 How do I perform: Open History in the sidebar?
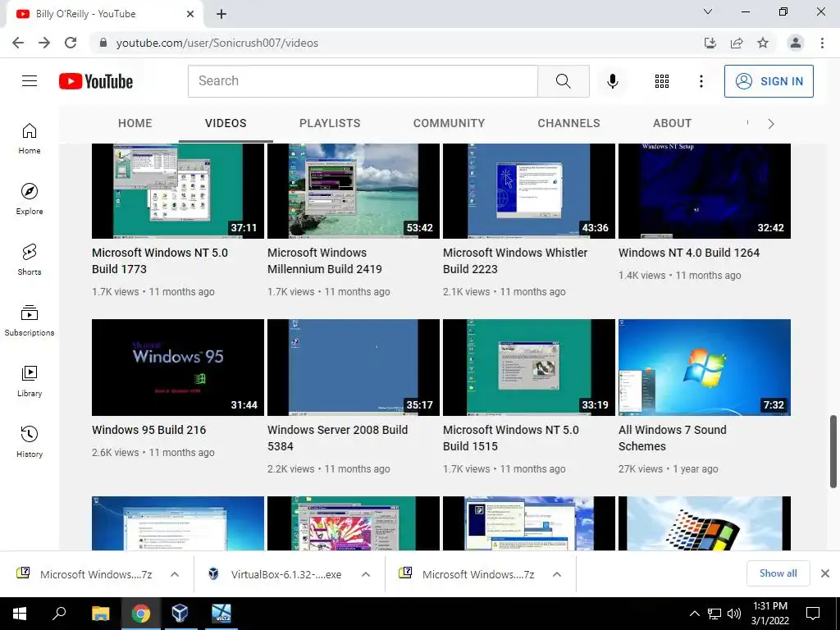pyautogui.click(x=30, y=441)
